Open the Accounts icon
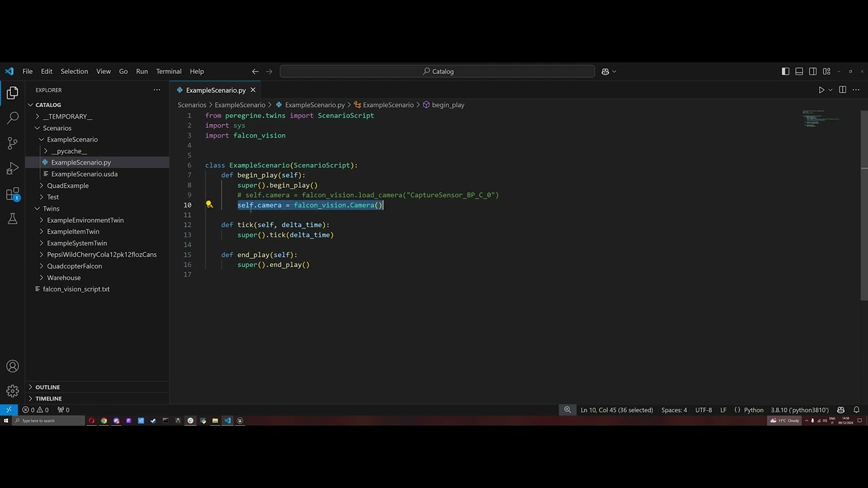Image resolution: width=868 pixels, height=488 pixels. (x=12, y=367)
